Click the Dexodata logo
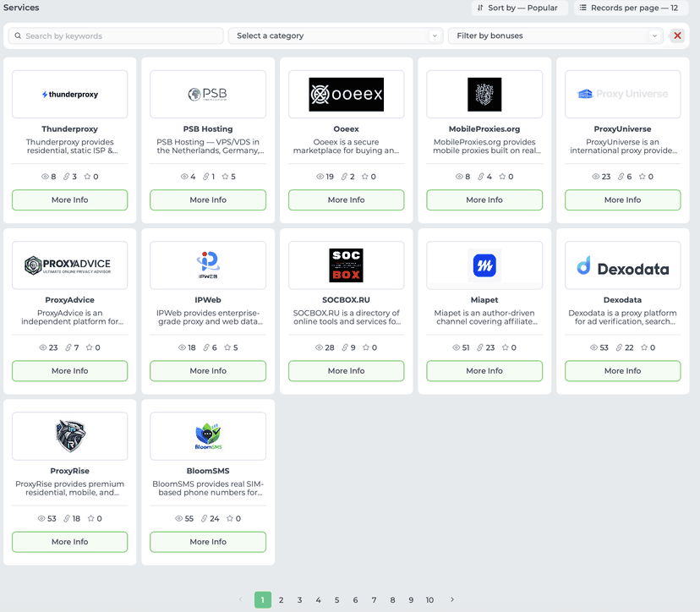Viewport: 700px width, 612px height. [623, 266]
